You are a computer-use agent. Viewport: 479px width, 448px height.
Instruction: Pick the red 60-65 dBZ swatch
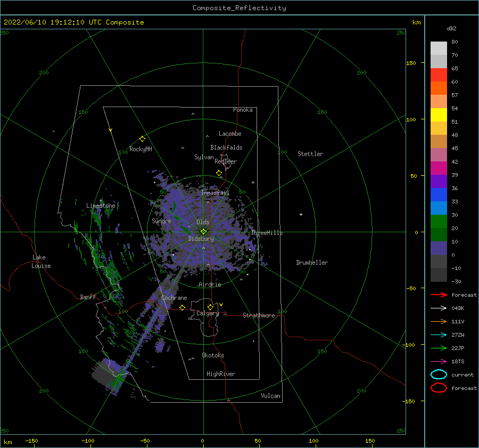pos(439,75)
